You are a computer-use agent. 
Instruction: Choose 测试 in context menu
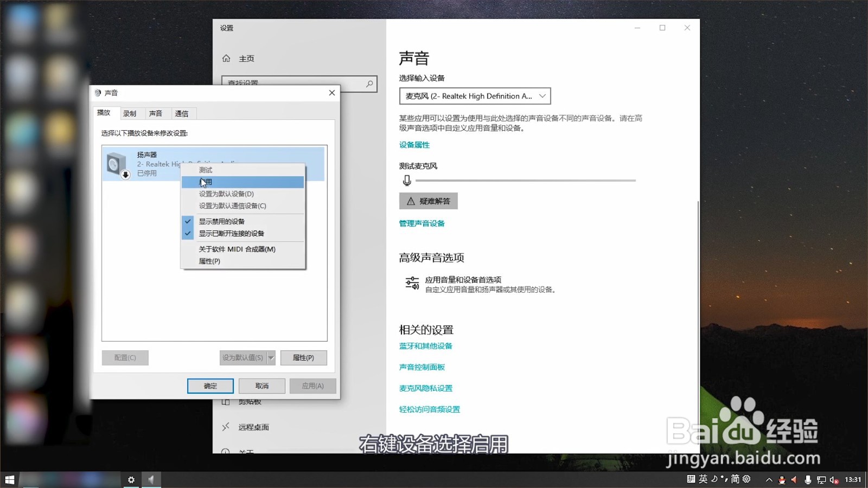click(x=242, y=170)
